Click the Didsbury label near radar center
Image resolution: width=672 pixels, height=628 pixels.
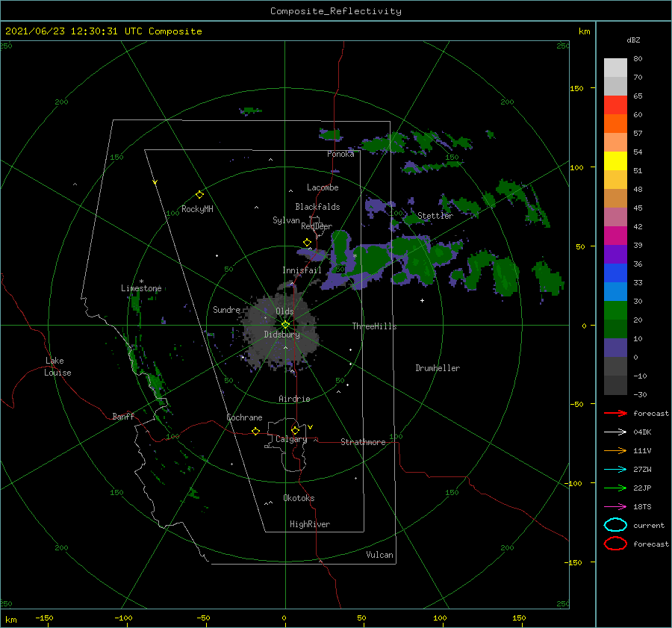click(282, 335)
